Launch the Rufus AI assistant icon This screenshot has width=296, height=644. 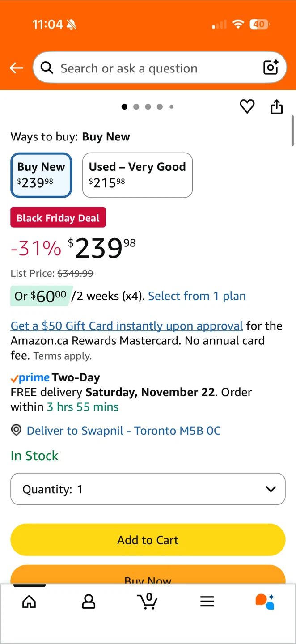265,602
